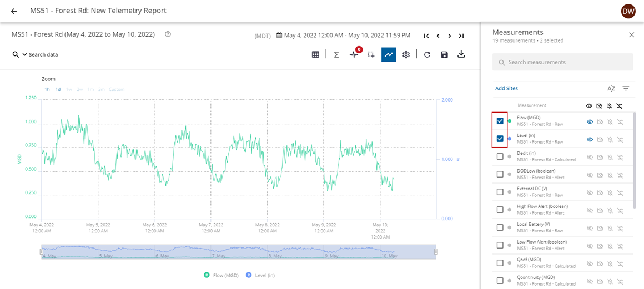The width and height of the screenshot is (644, 289).
Task: Sort measurements alphabetically with AZ icon
Action: coord(611,88)
